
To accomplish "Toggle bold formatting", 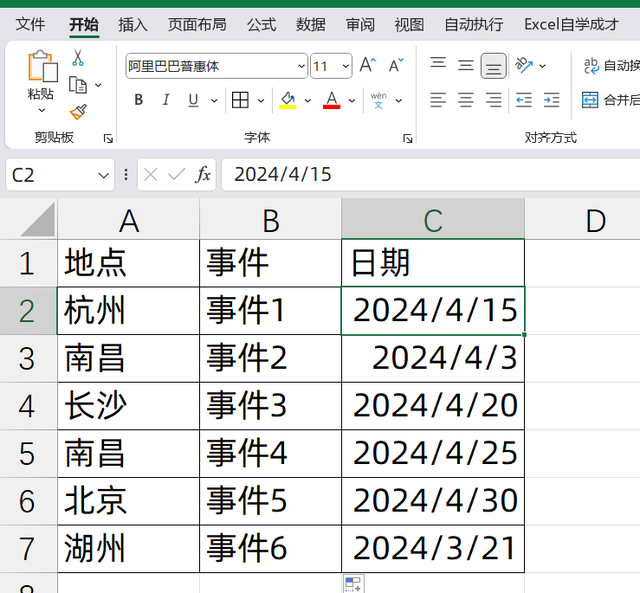I will pyautogui.click(x=139, y=100).
